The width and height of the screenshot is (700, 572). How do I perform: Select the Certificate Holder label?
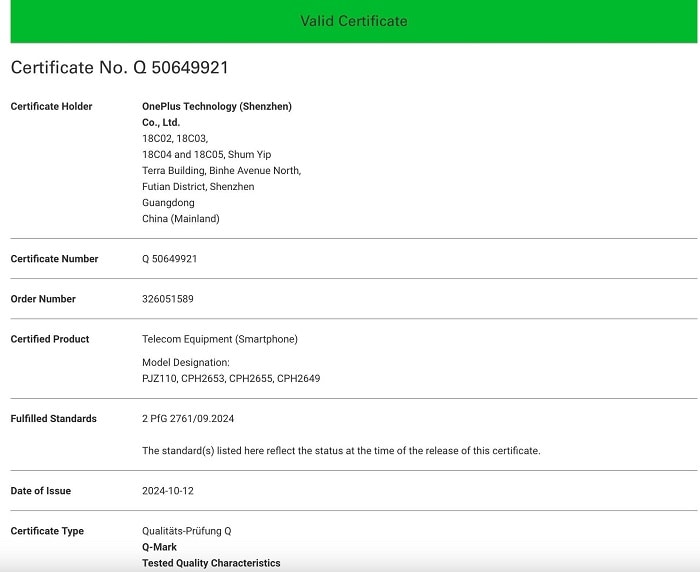pyautogui.click(x=51, y=107)
